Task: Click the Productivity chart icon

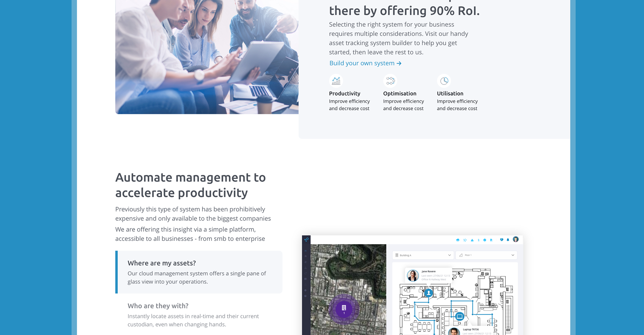Action: (336, 81)
